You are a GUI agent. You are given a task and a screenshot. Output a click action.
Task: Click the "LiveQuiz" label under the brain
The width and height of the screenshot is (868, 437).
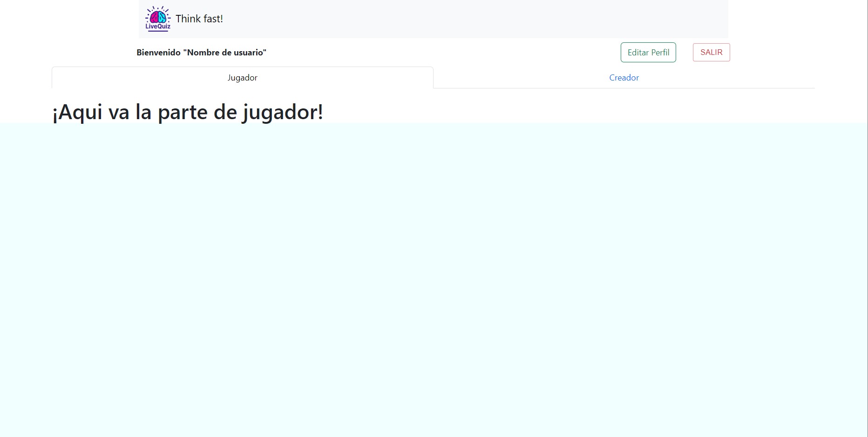point(158,27)
